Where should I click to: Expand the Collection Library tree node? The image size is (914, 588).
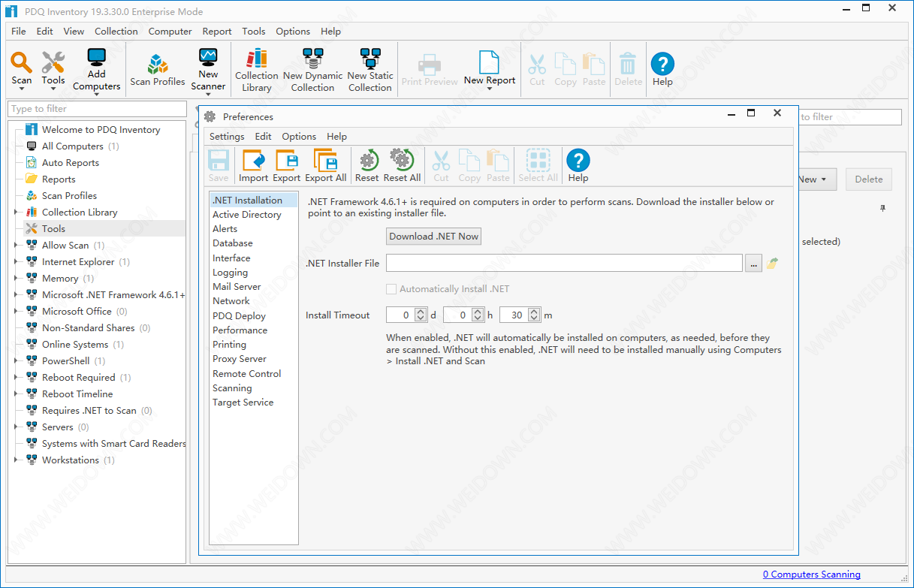point(16,213)
